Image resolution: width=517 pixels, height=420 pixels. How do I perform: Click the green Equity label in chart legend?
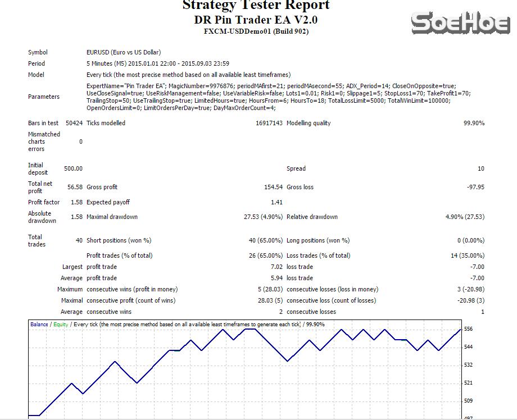(61, 325)
